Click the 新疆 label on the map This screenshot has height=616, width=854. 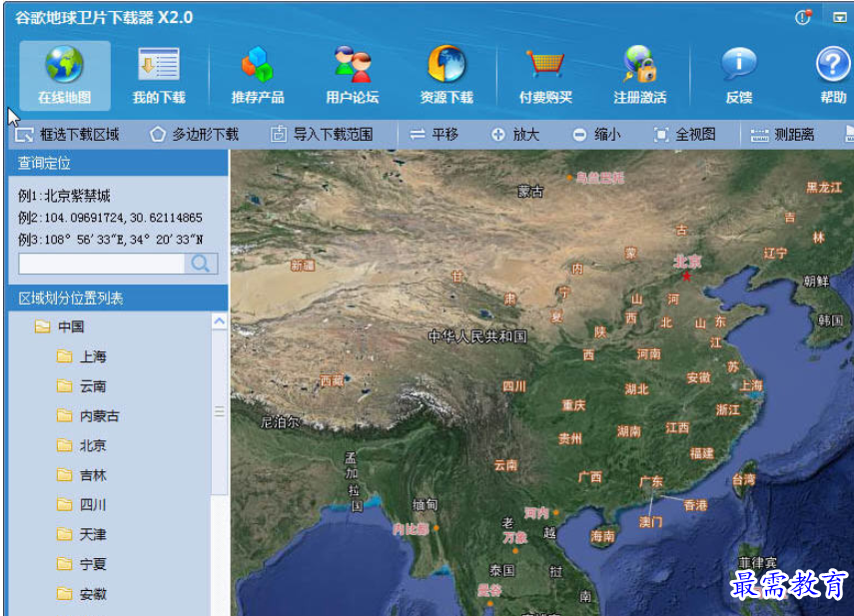point(303,266)
